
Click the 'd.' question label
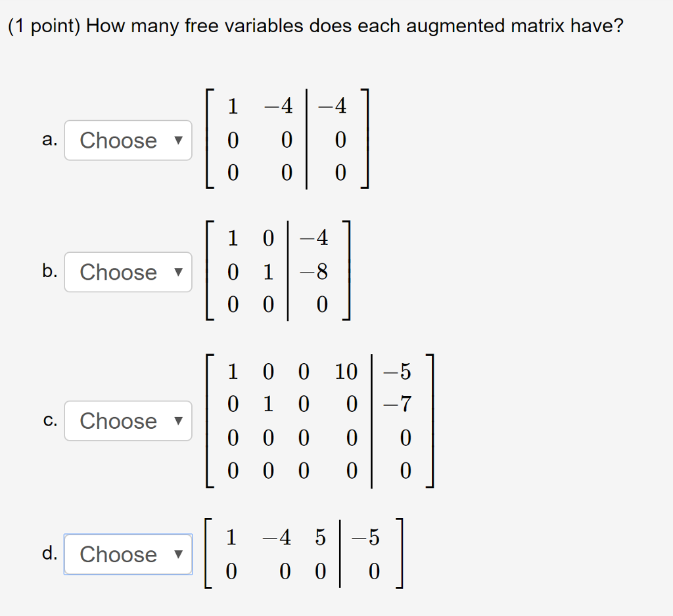pos(50,552)
